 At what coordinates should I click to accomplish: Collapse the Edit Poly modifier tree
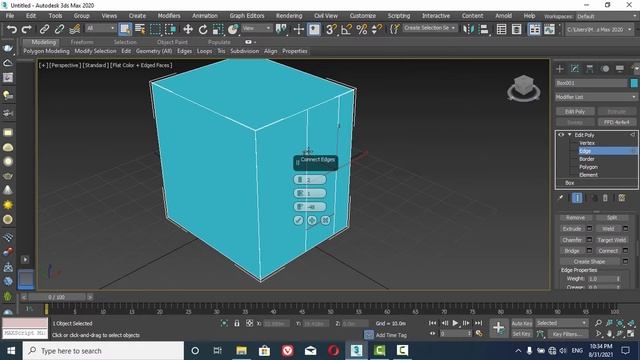point(569,135)
